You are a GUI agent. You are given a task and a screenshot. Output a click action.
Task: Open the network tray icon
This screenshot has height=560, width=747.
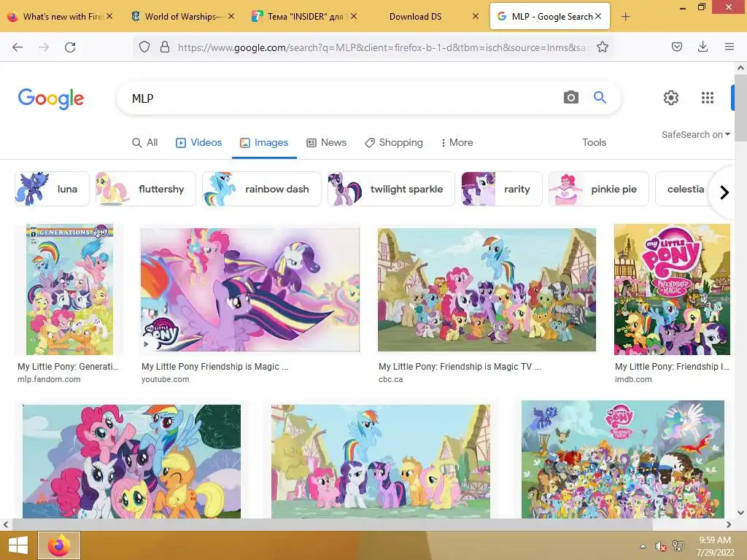pyautogui.click(x=678, y=546)
